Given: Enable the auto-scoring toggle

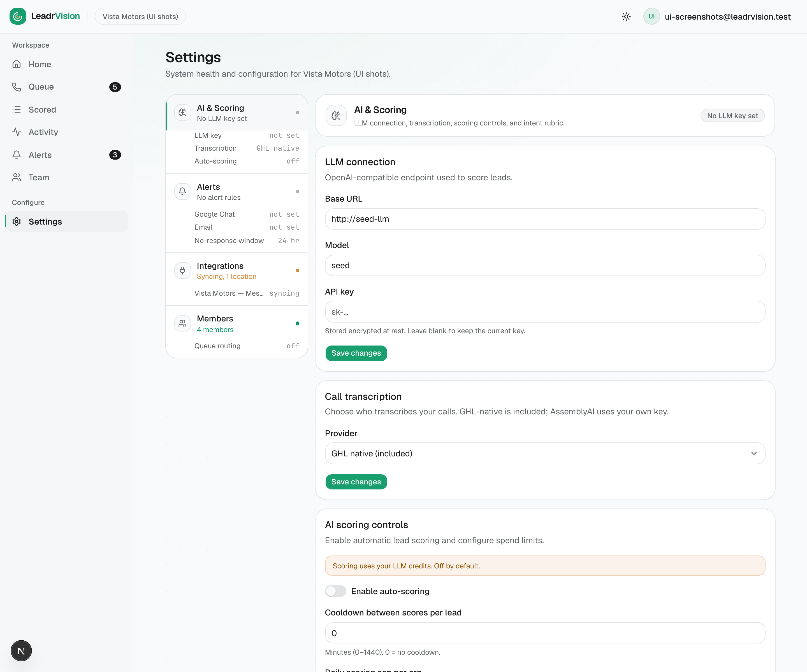Looking at the screenshot, I should tap(335, 591).
